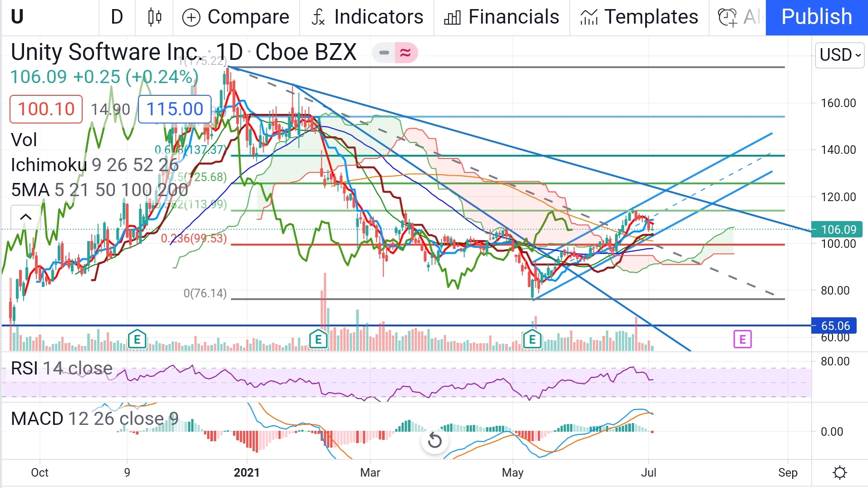Click the earnings E marker near November 9
Screen dimensions: 868x488
137,339
